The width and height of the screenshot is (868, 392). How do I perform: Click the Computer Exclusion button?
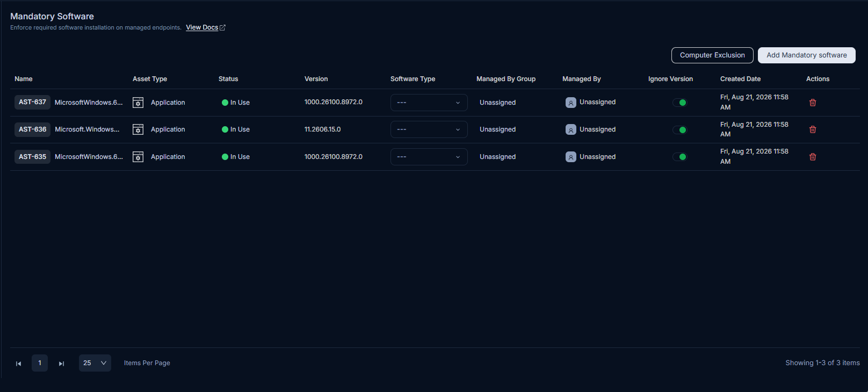pos(712,55)
